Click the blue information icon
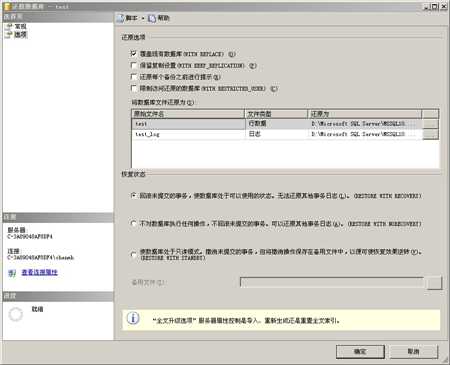 click(x=133, y=318)
